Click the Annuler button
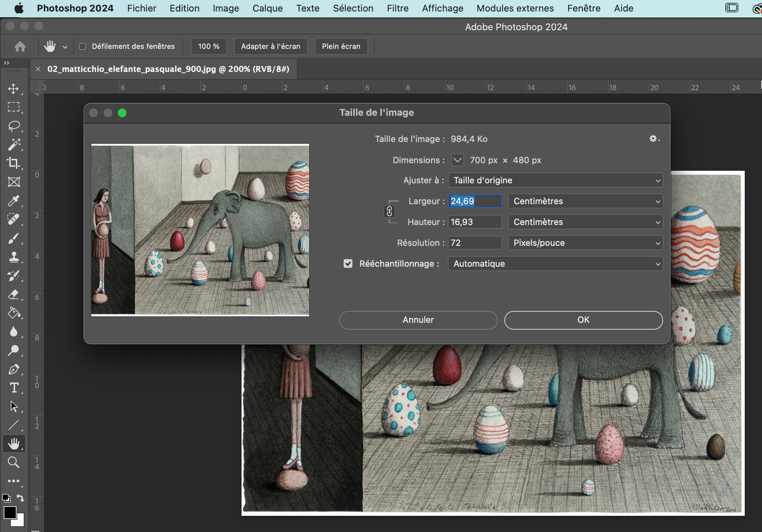This screenshot has width=762, height=532. pos(418,320)
